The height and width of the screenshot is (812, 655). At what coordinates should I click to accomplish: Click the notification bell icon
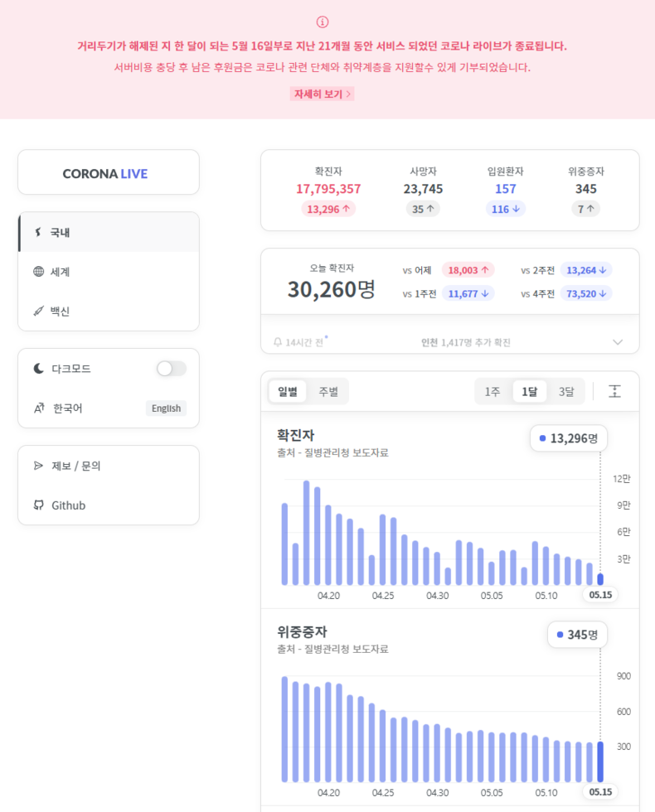(278, 342)
